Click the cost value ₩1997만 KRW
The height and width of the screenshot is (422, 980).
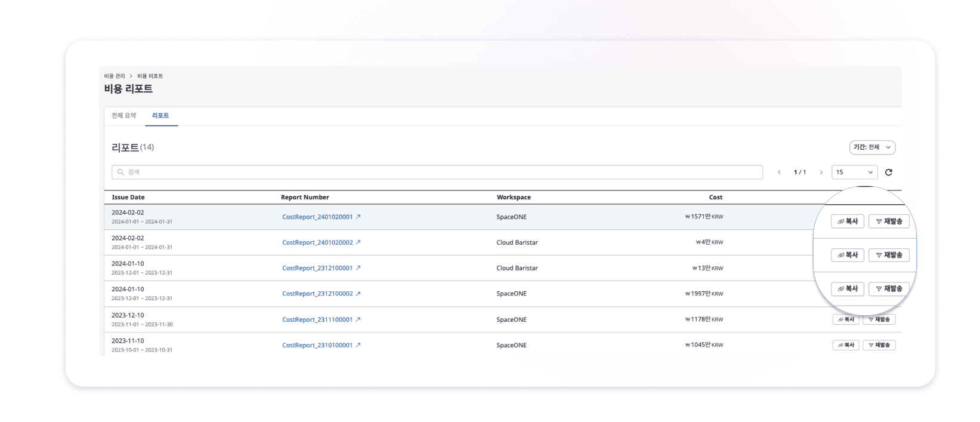(704, 294)
